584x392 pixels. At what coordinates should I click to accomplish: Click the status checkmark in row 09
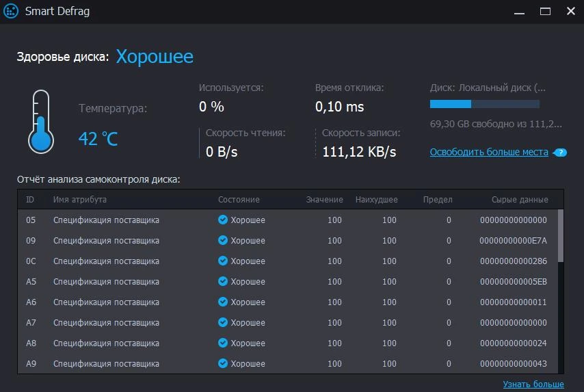coord(223,240)
